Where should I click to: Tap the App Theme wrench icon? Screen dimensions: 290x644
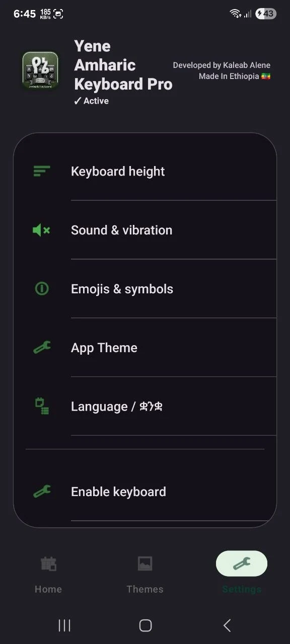42,348
